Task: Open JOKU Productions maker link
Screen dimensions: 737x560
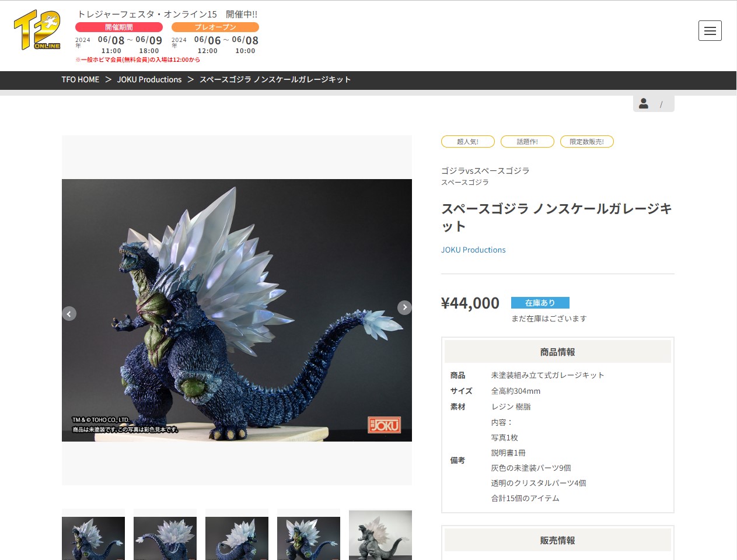Action: pos(473,250)
